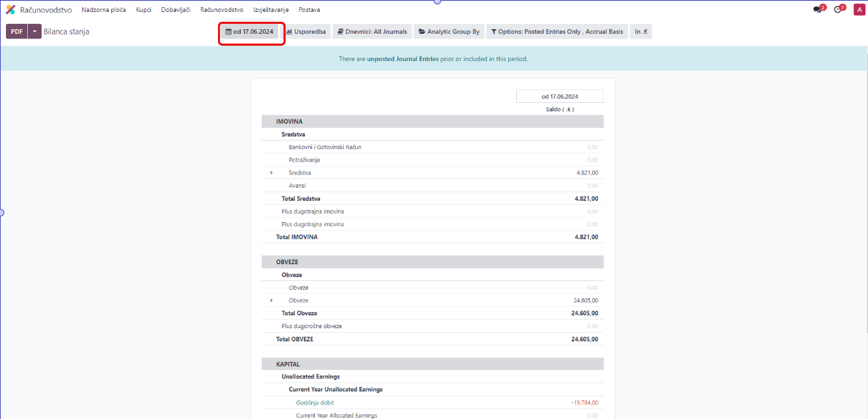Open the chat messages icon
Screen dimensions: 868x419
(818, 10)
